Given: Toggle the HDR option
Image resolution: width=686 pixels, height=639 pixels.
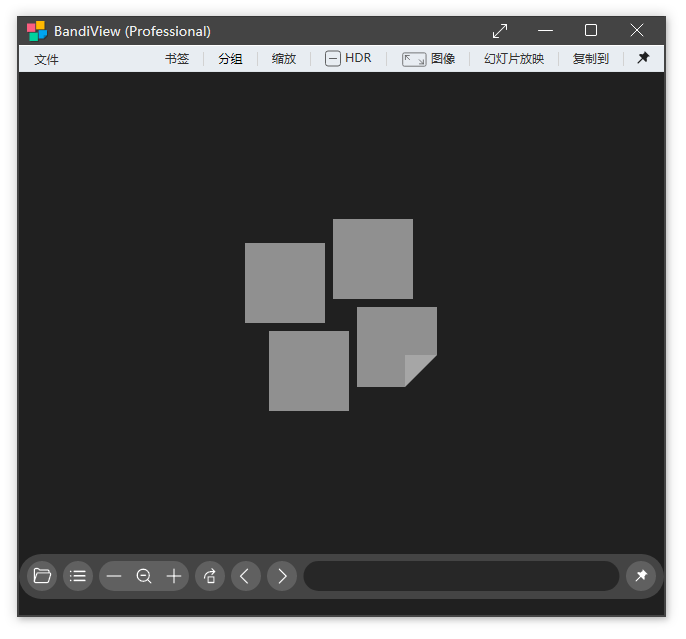Looking at the screenshot, I should click(348, 59).
